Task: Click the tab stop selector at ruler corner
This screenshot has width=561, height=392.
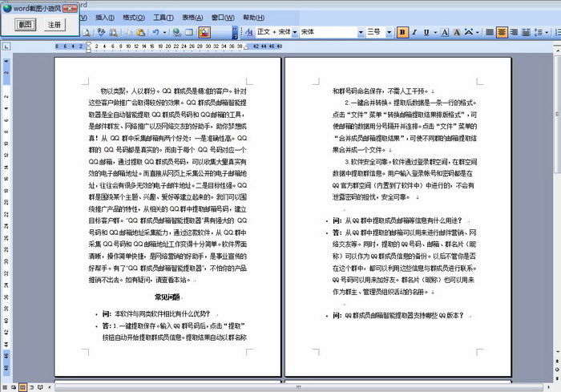Action: click(6, 46)
